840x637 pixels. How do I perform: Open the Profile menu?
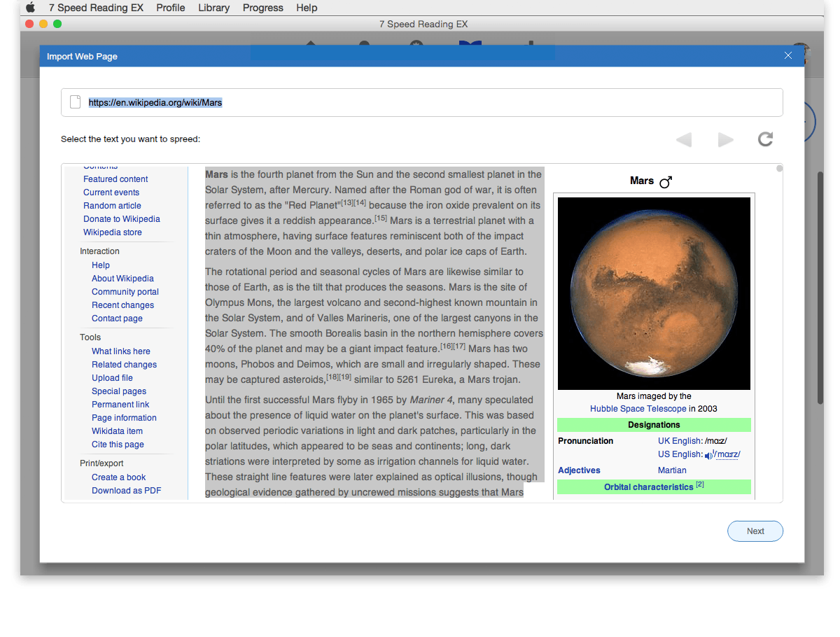click(171, 8)
